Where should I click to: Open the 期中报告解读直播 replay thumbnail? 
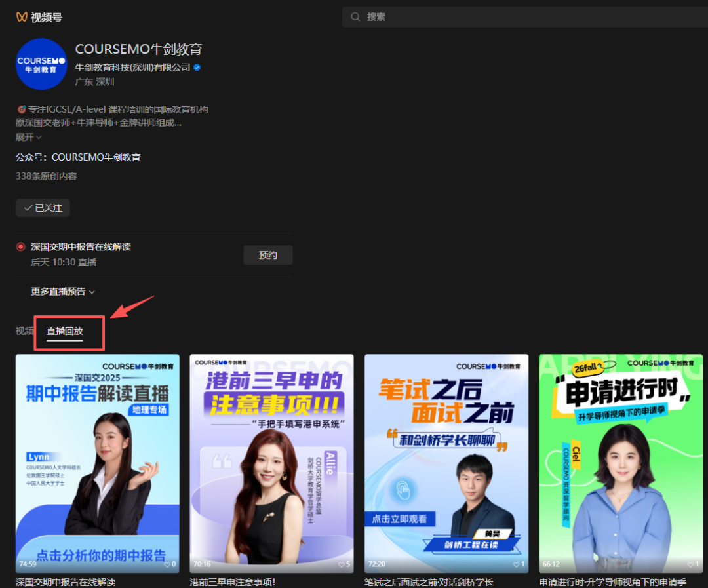pyautogui.click(x=98, y=463)
